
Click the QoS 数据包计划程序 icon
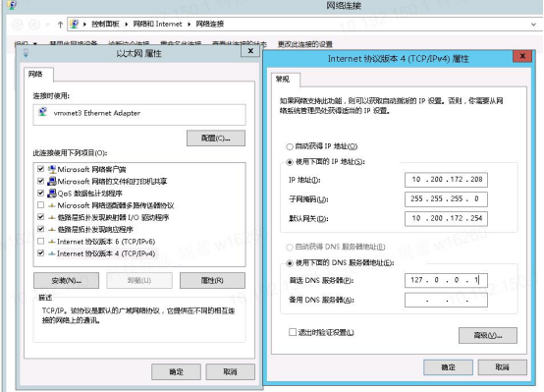click(x=52, y=193)
